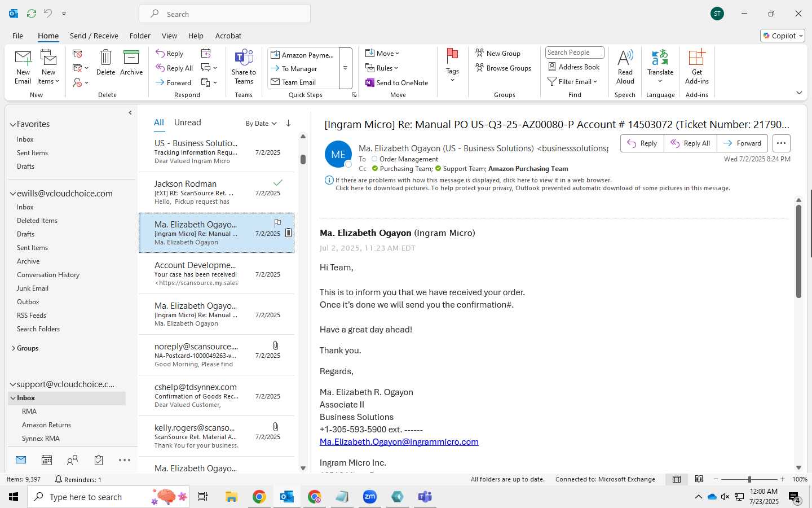
Task: Click the Search box at top
Action: (x=224, y=14)
